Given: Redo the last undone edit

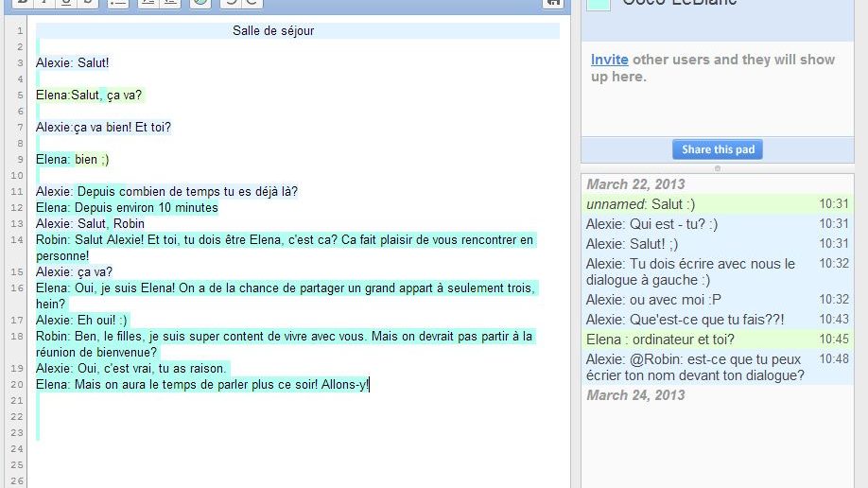Looking at the screenshot, I should (x=252, y=3).
